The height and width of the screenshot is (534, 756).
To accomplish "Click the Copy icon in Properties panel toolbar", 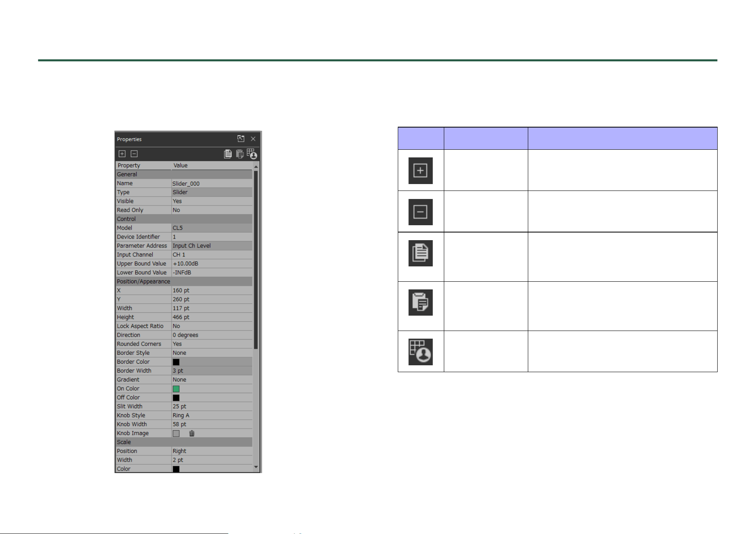I will pyautogui.click(x=228, y=154).
